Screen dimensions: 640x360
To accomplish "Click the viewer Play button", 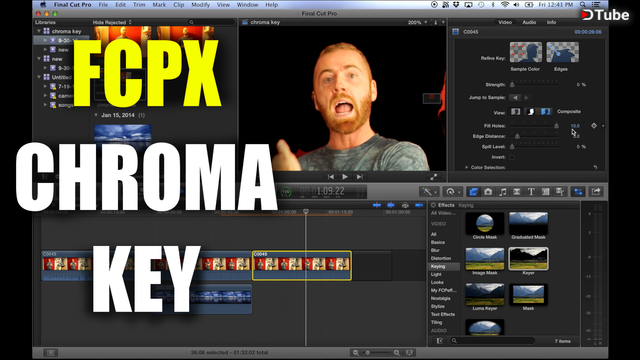I will (345, 177).
